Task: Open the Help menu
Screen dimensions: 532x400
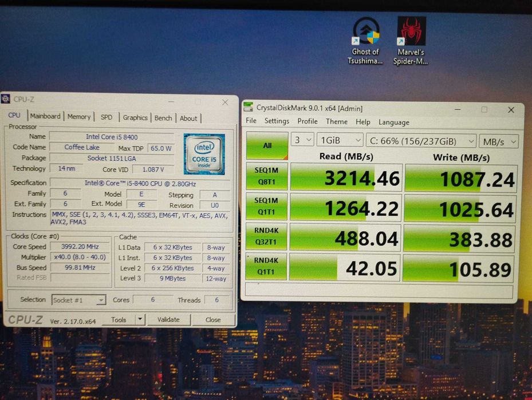Action: tap(362, 122)
